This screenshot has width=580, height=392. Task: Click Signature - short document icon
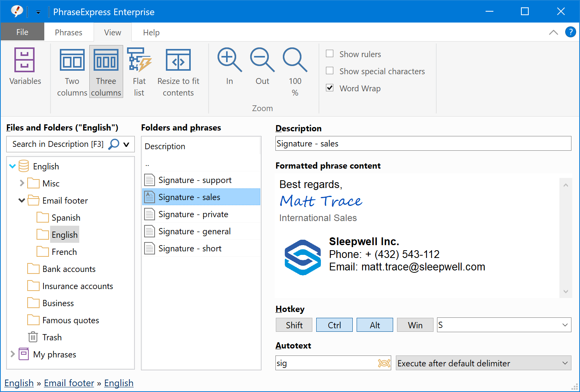pos(150,248)
